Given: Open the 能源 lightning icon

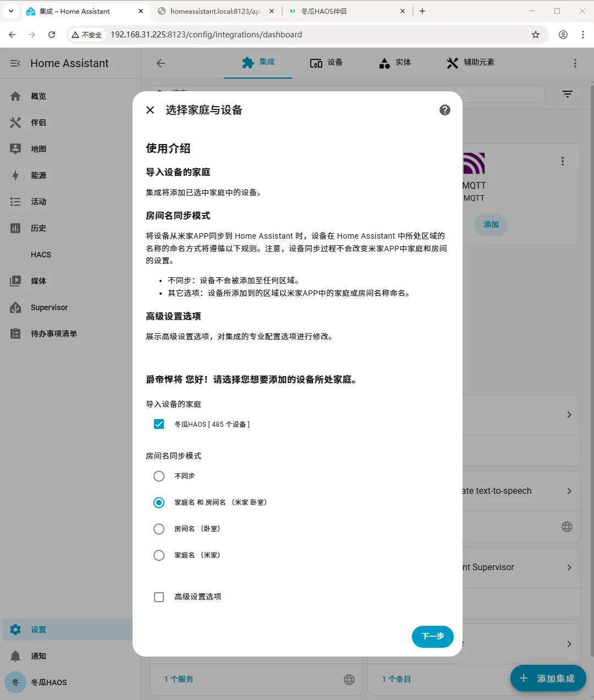Looking at the screenshot, I should 15,175.
